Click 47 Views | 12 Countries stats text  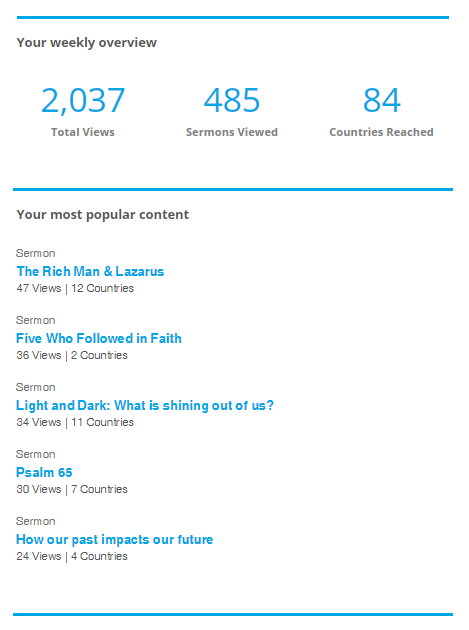[75, 288]
